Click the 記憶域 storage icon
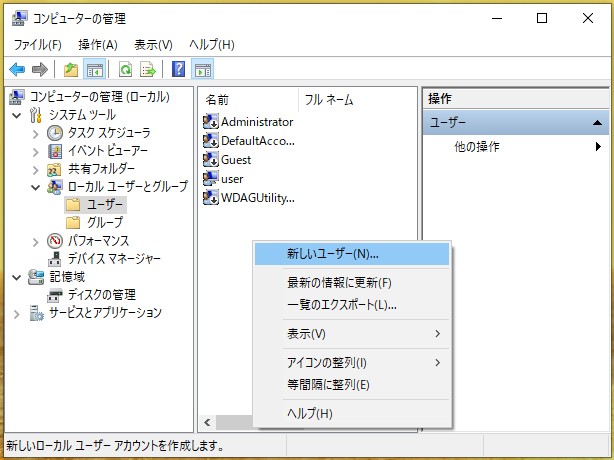 click(x=36, y=277)
